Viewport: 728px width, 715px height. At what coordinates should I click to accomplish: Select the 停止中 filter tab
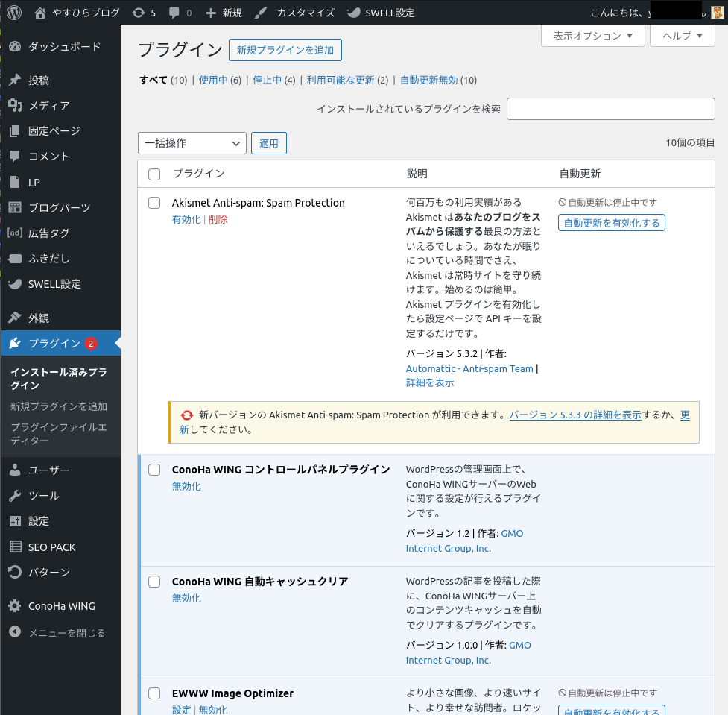click(267, 81)
